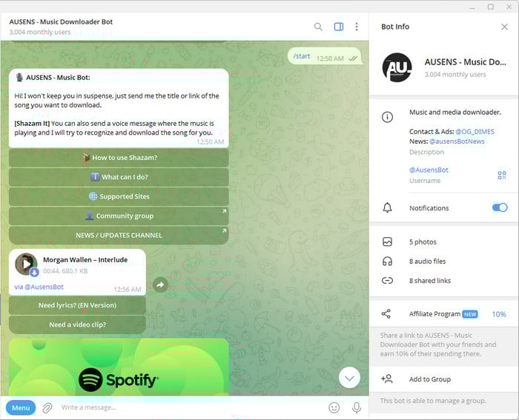Download the Interlude audio via arrow badge

pos(34,273)
